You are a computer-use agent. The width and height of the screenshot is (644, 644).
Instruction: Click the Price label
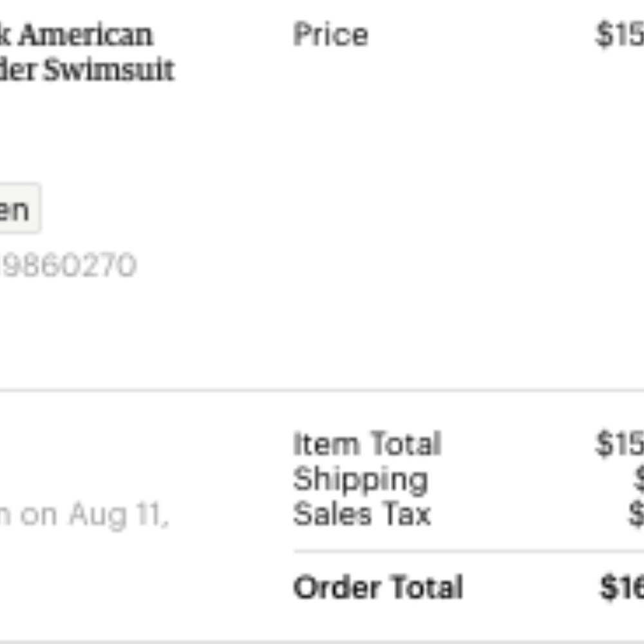tap(330, 35)
